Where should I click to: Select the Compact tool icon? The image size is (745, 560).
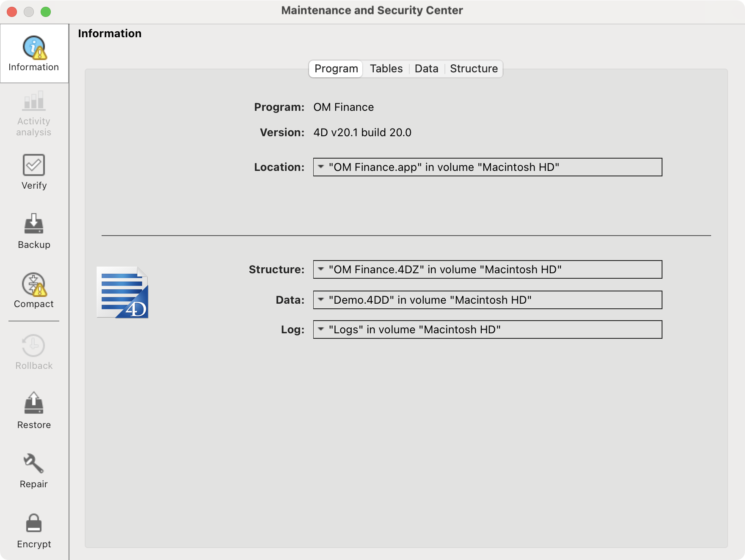click(34, 284)
